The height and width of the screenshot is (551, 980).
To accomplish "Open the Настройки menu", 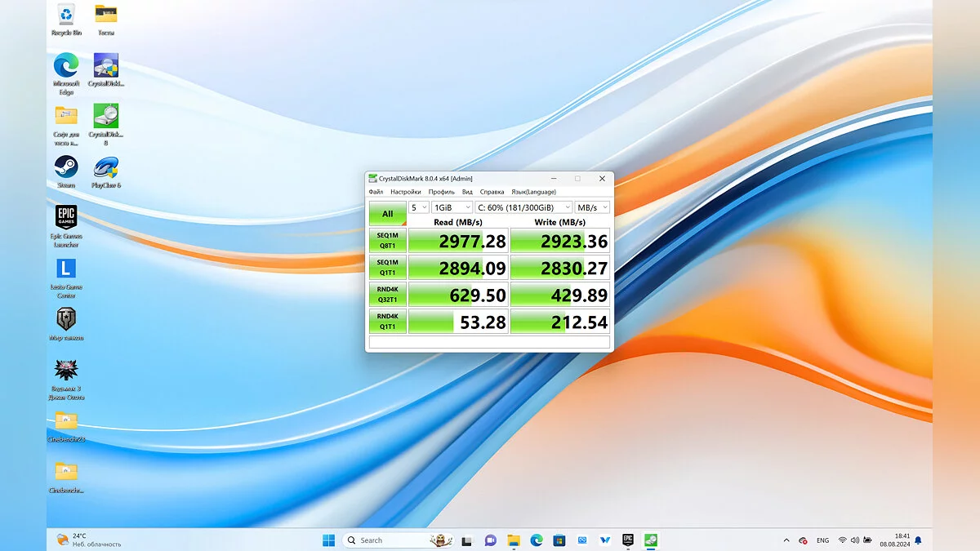I will tap(405, 192).
